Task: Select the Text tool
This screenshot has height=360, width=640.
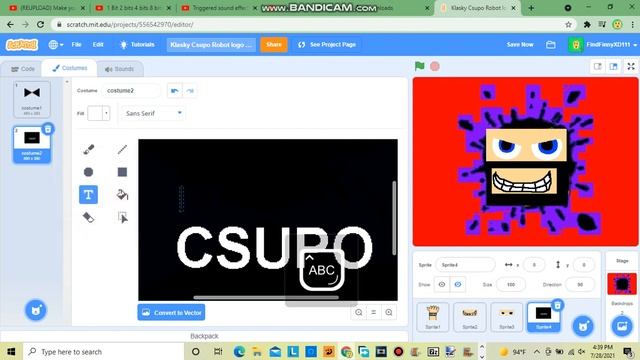Action: (89, 195)
